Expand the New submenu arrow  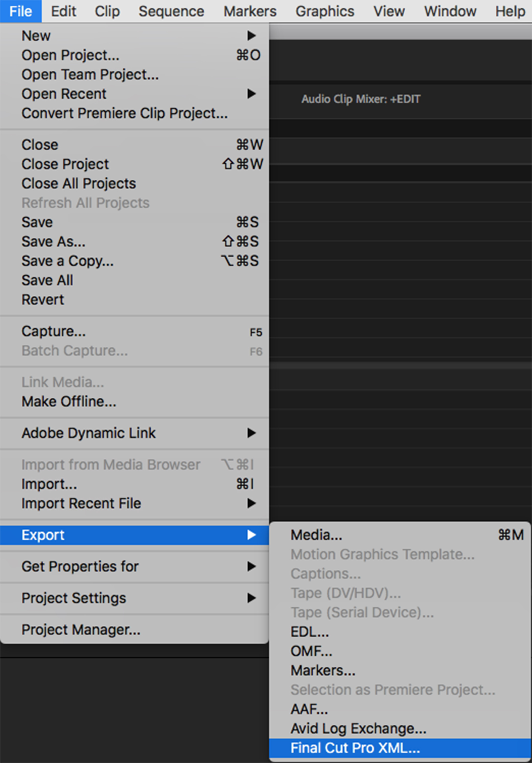[x=251, y=35]
